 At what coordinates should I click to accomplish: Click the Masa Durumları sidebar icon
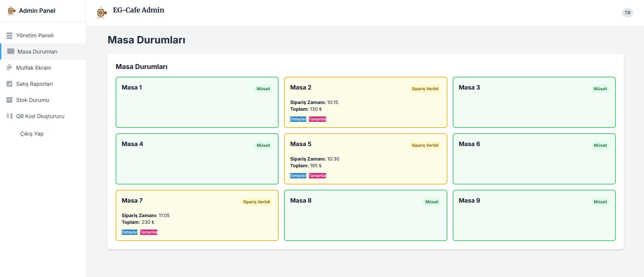(x=11, y=51)
